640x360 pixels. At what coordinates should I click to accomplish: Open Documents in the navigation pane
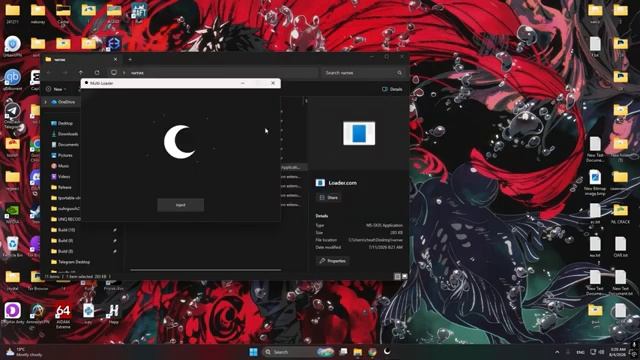coord(65,144)
